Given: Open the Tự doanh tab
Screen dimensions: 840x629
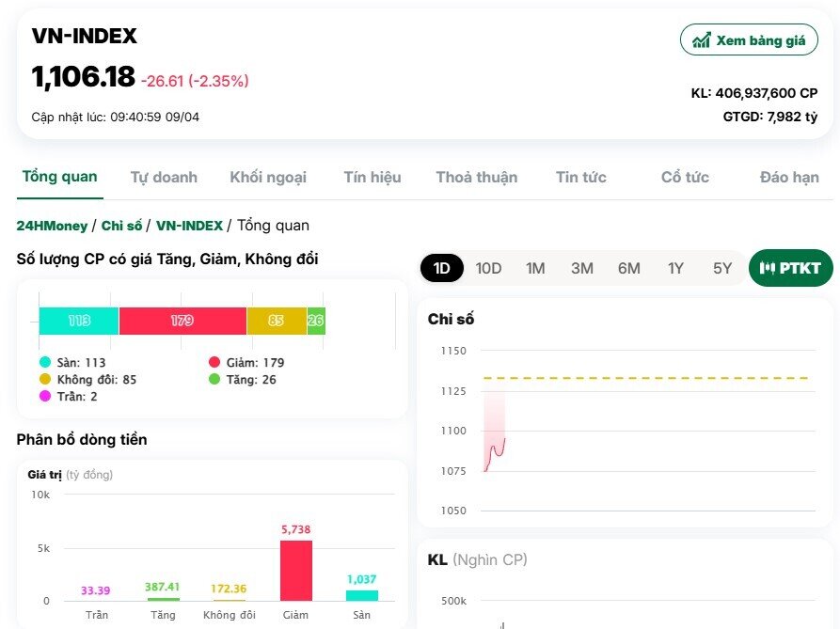Looking at the screenshot, I should tap(164, 178).
